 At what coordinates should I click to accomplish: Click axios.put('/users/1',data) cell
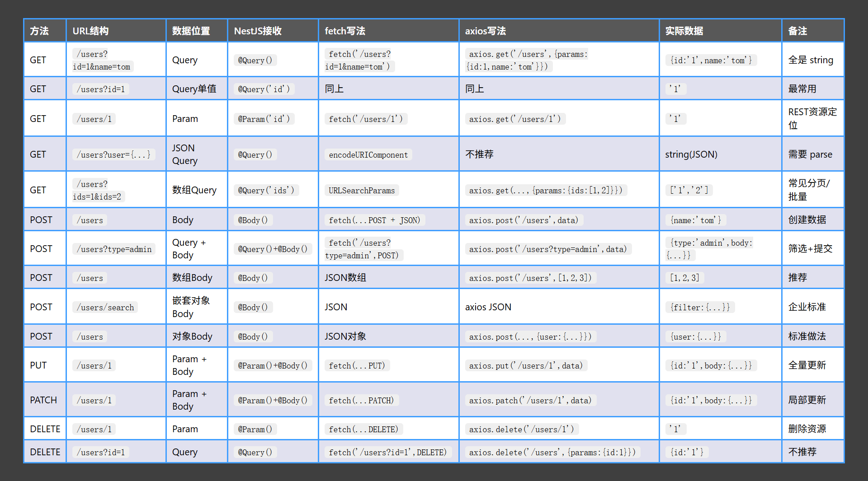coord(559,365)
